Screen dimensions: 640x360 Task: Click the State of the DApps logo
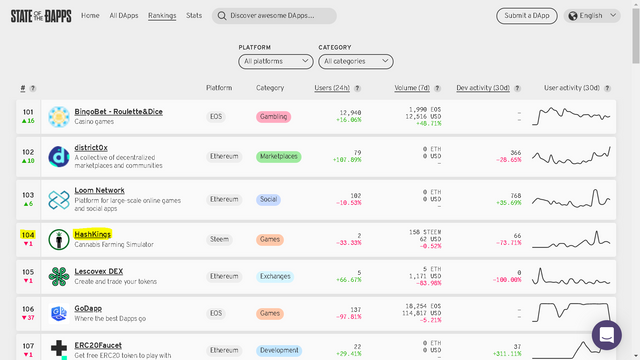(x=41, y=16)
